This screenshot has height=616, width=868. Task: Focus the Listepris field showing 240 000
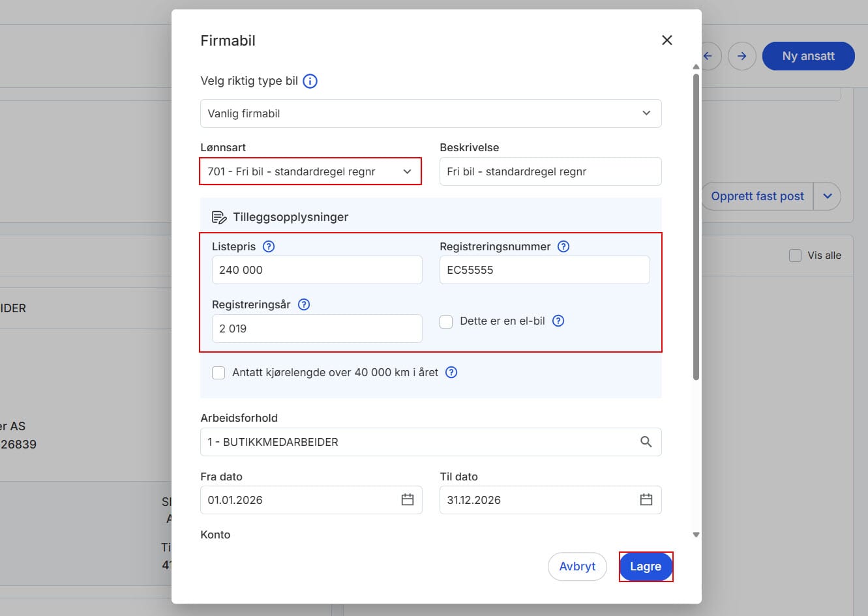[317, 270]
